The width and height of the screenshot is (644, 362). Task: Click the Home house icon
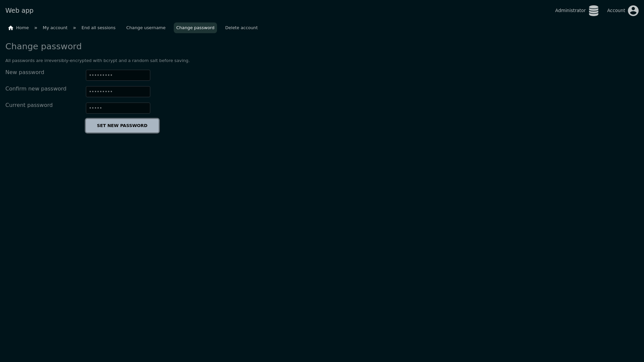11,28
